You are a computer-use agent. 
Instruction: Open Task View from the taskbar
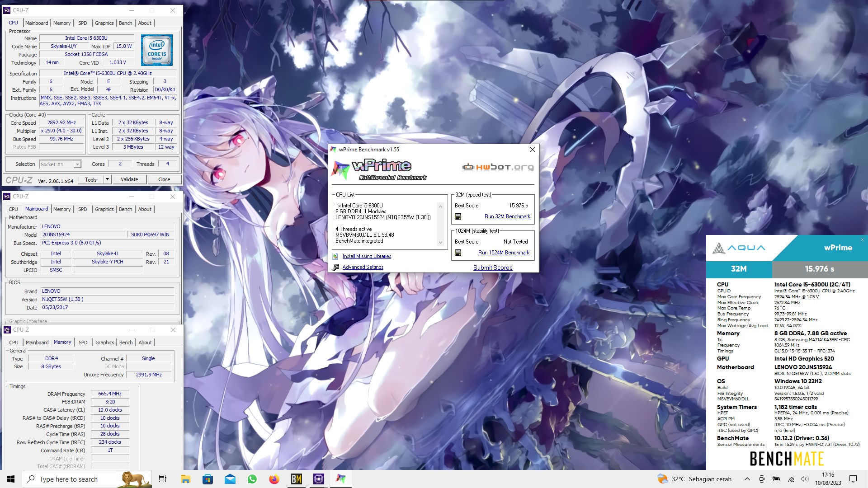point(163,479)
